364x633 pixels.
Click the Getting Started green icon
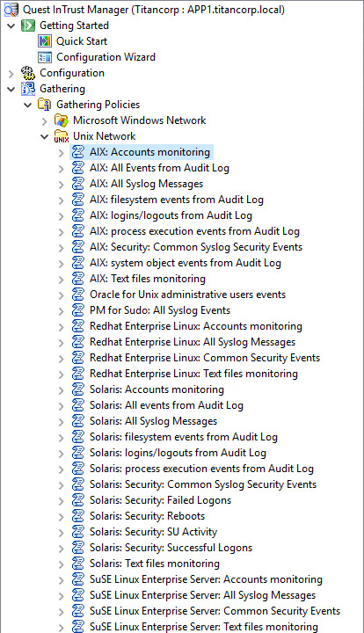(x=28, y=25)
